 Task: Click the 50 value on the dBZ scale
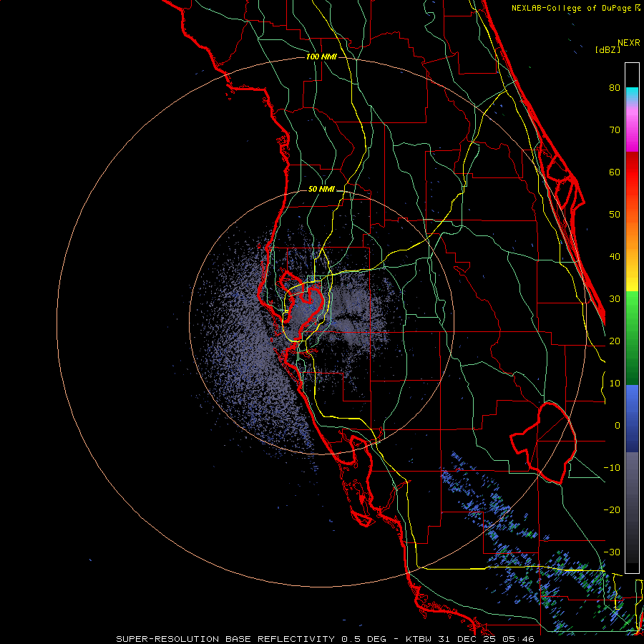click(x=615, y=215)
